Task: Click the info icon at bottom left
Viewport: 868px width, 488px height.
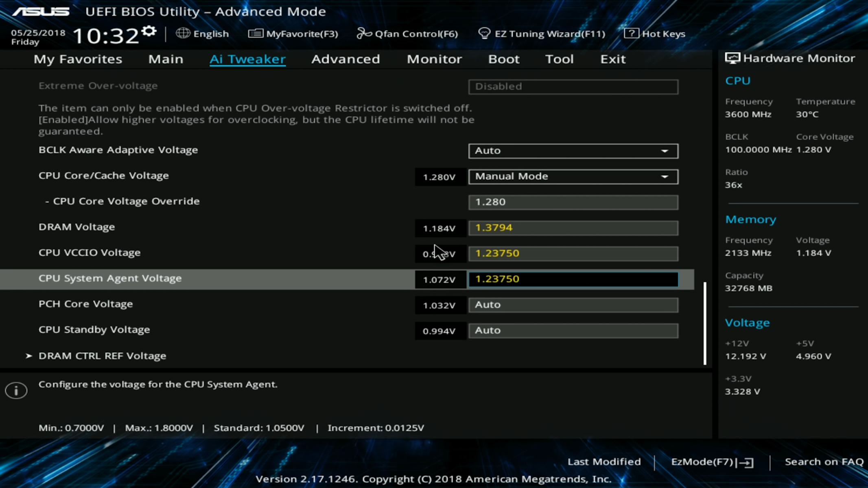Action: (x=16, y=390)
